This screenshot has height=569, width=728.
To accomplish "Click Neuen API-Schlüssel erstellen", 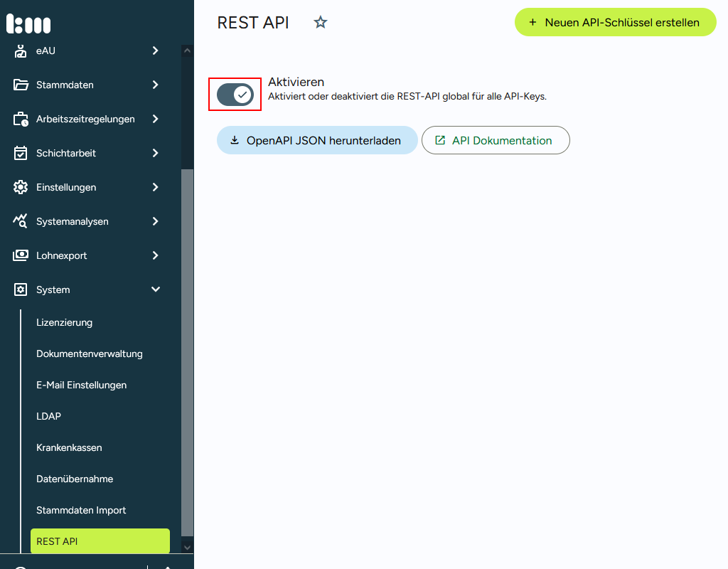I will coord(615,22).
